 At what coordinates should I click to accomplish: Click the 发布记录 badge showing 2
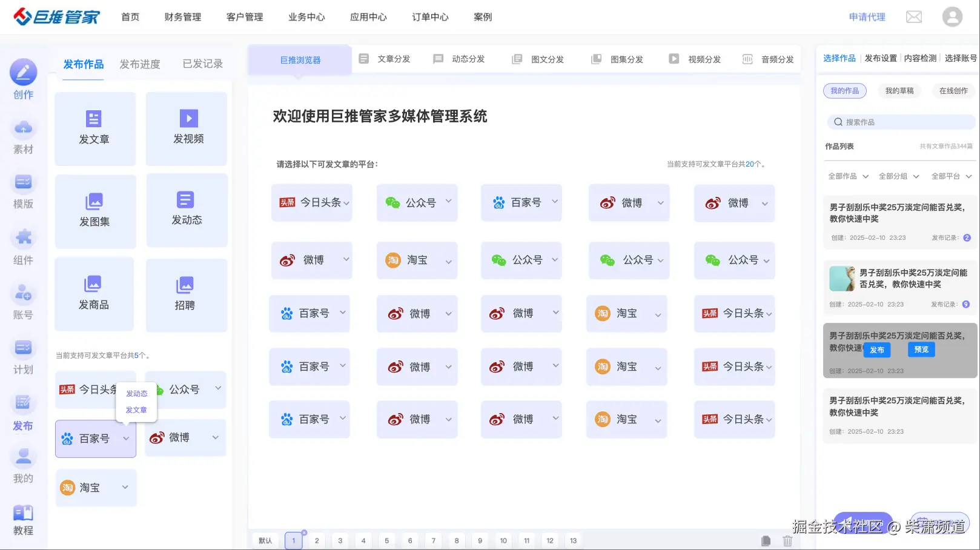(967, 237)
